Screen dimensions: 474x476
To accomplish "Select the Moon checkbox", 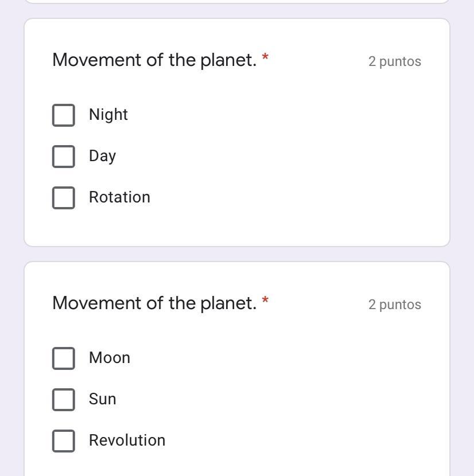I will (63, 358).
